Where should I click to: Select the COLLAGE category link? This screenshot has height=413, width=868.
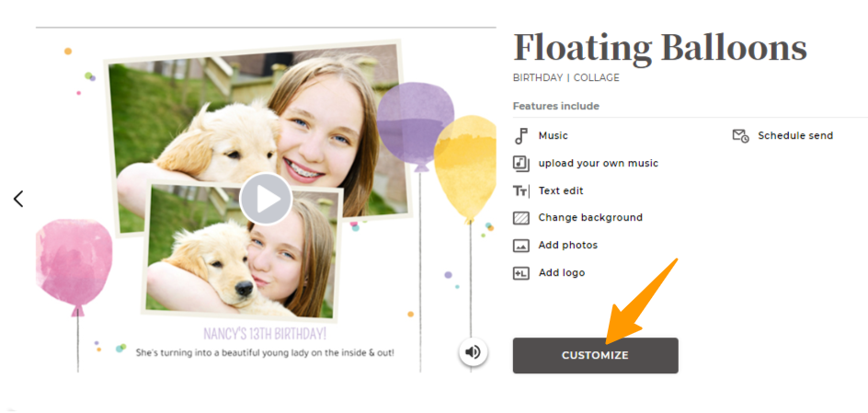[596, 78]
